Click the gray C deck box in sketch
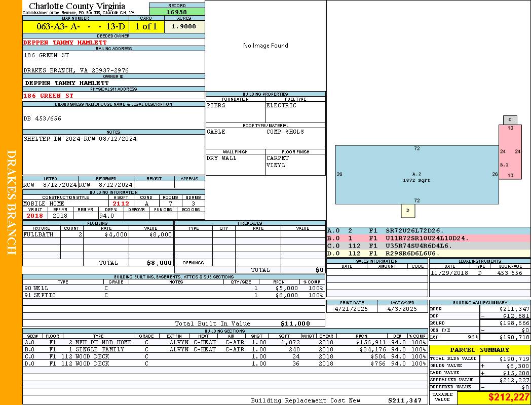 (x=510, y=120)
